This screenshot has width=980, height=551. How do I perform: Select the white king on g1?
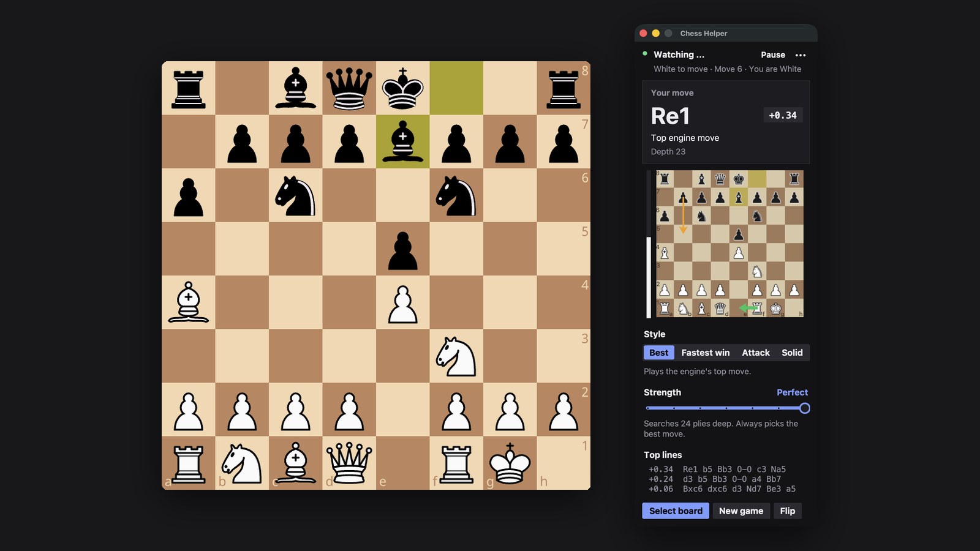510,463
